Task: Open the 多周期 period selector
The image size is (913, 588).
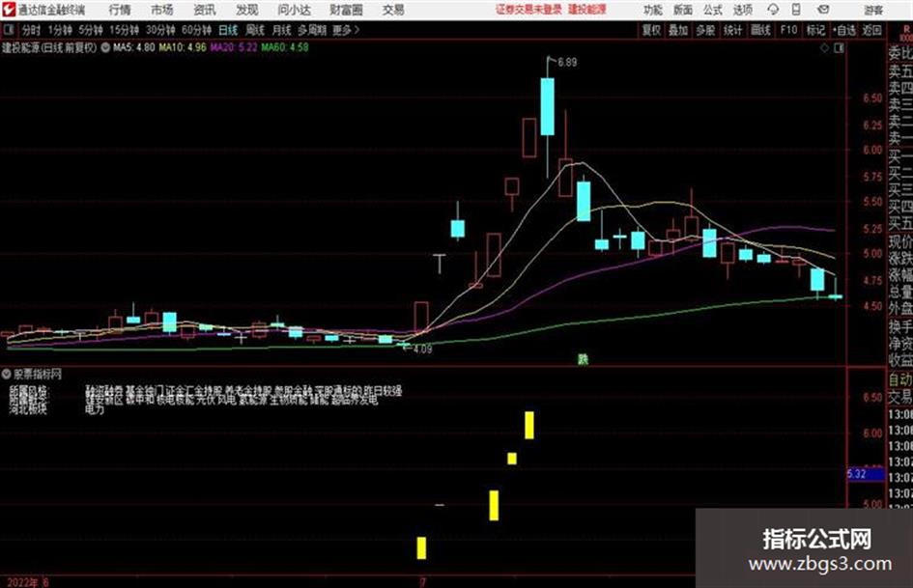Action: coord(312,30)
